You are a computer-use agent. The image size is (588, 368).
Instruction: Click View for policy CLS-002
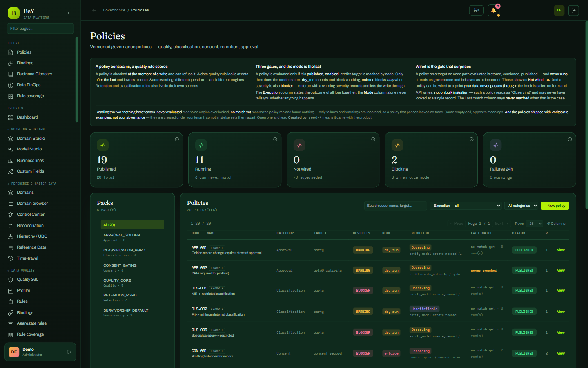[x=561, y=312]
